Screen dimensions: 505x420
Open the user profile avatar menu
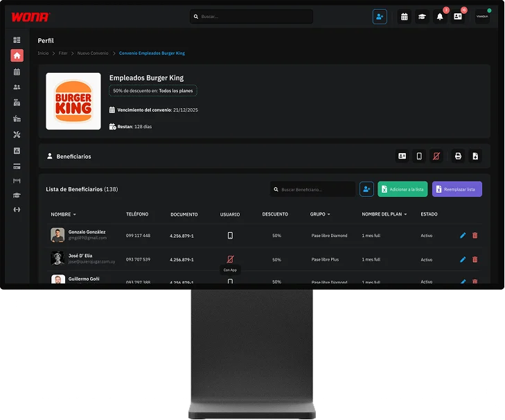click(x=482, y=17)
